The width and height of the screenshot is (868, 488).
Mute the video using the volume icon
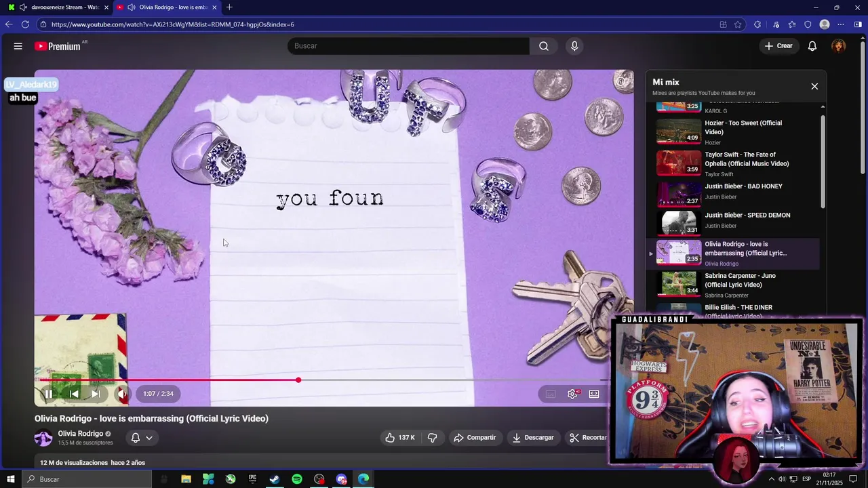tap(121, 394)
